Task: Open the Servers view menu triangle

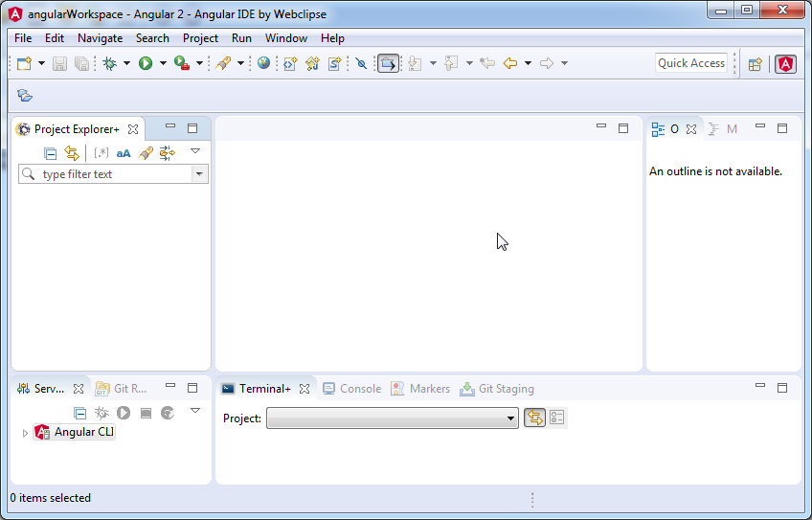Action: click(x=195, y=411)
